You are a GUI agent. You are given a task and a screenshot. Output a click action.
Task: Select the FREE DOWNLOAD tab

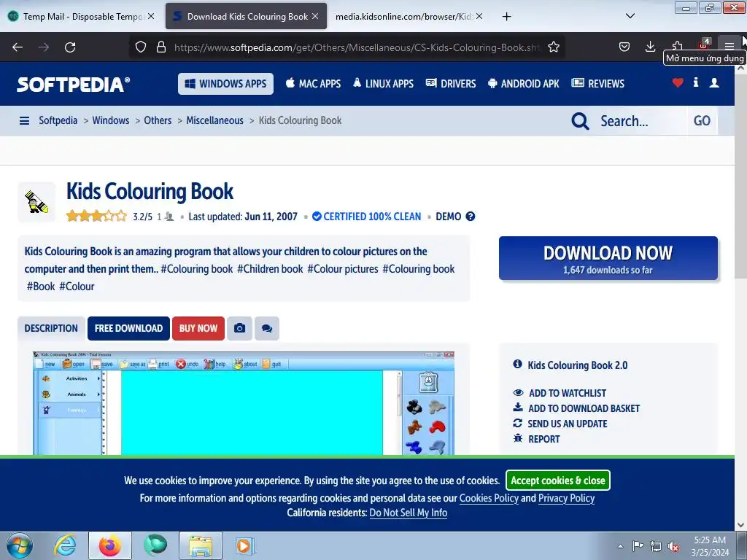128,329
